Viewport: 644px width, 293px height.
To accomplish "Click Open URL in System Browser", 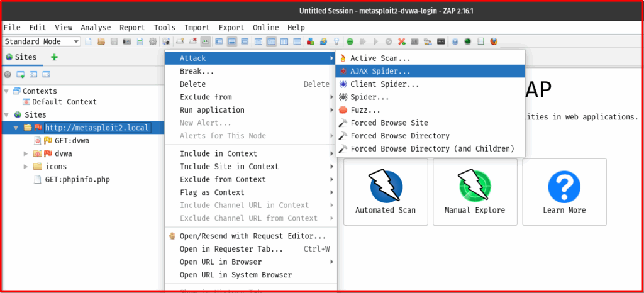I will pyautogui.click(x=251, y=275).
